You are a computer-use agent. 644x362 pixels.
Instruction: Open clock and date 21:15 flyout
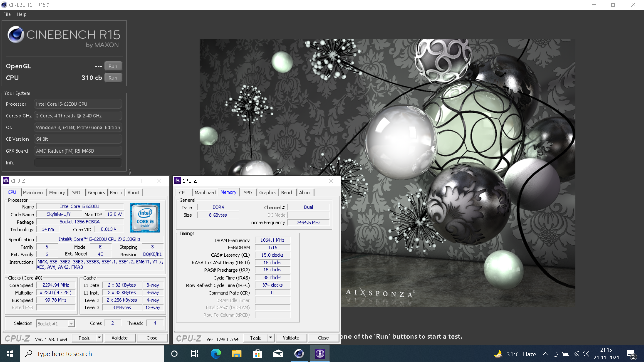coord(606,354)
